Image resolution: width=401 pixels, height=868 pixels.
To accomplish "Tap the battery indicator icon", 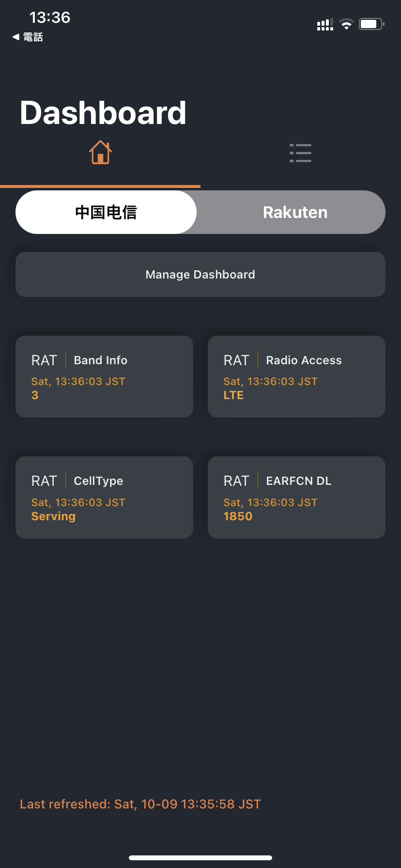I will click(x=371, y=24).
